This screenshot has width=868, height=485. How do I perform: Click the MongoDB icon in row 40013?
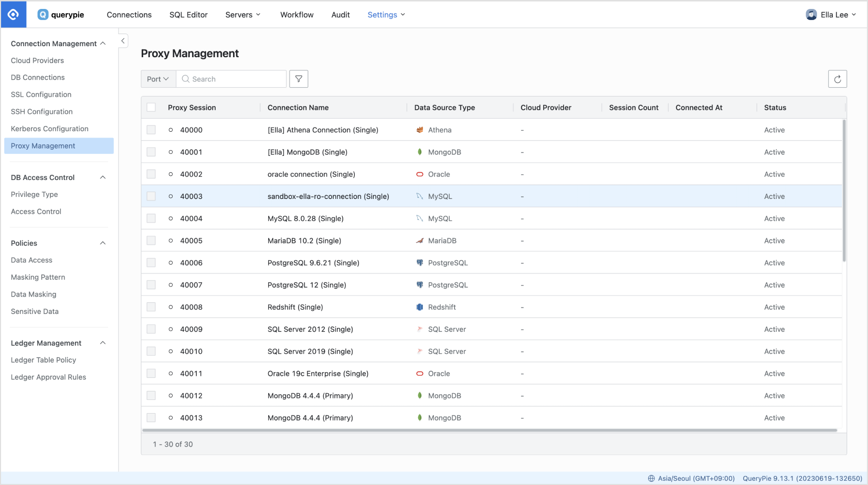click(420, 418)
